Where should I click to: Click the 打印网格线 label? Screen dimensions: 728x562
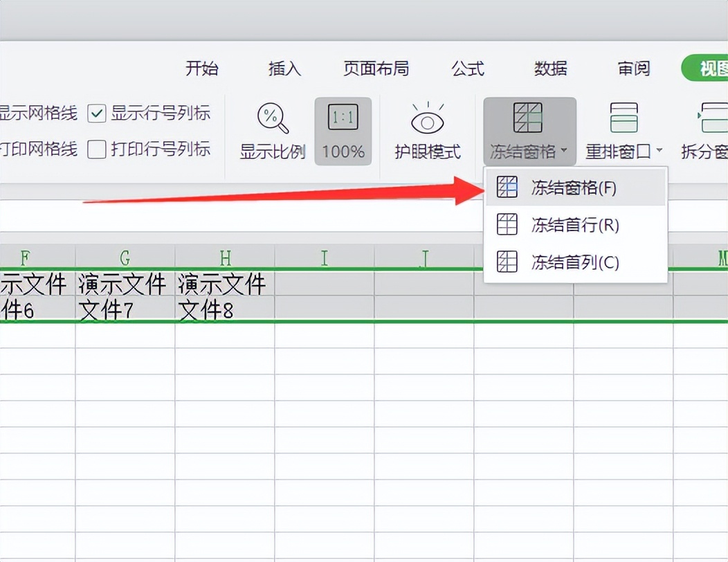(x=38, y=149)
